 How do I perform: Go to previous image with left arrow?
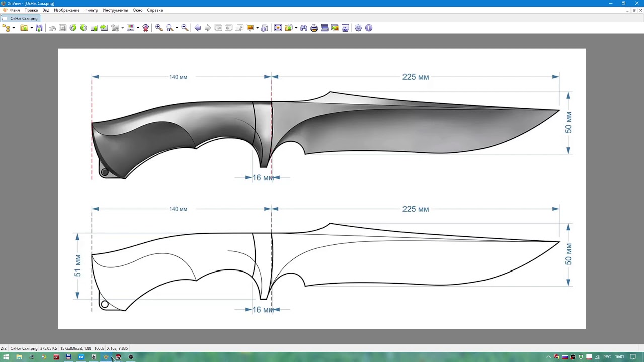[x=198, y=28]
